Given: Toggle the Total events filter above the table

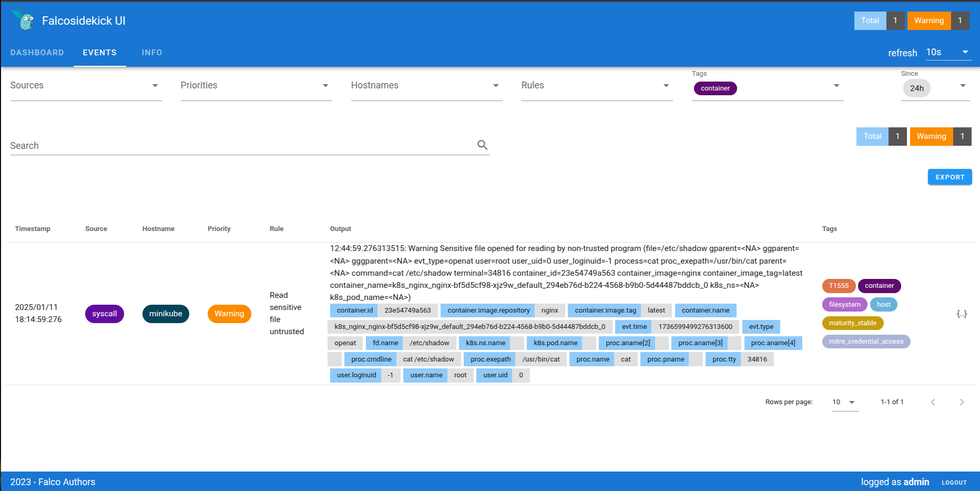Looking at the screenshot, I should [x=872, y=136].
